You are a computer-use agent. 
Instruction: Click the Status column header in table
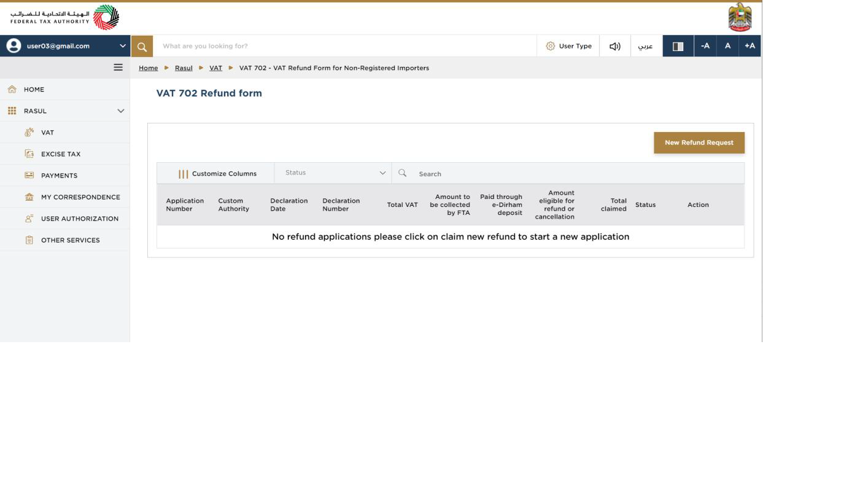[646, 205]
